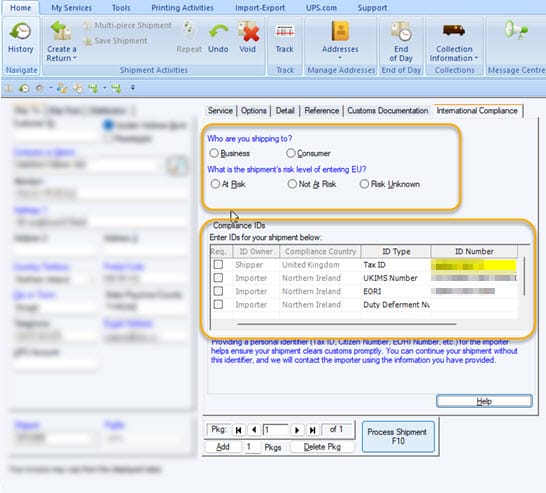This screenshot has height=493, width=546.
Task: Switch to Customs Documentation tab
Action: coord(388,111)
